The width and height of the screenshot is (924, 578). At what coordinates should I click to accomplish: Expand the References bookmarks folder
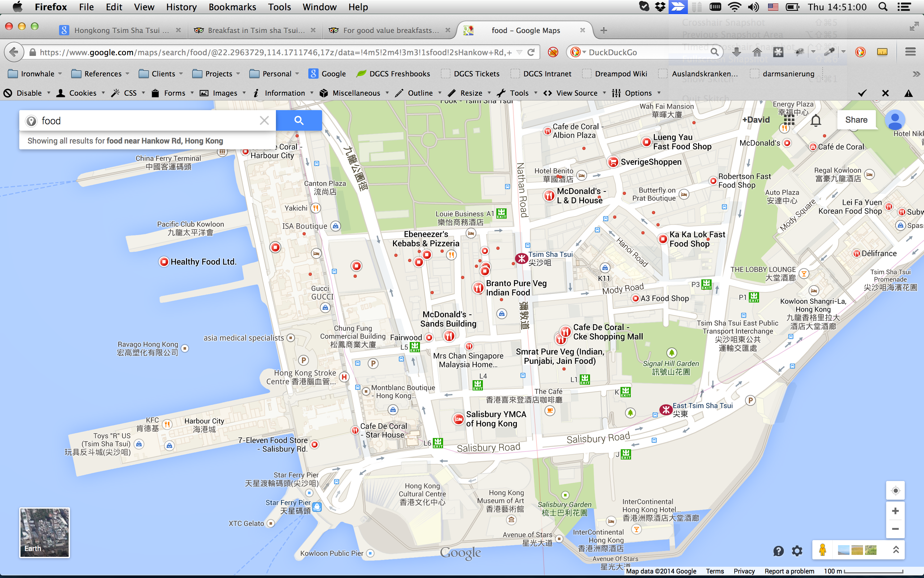pyautogui.click(x=100, y=74)
